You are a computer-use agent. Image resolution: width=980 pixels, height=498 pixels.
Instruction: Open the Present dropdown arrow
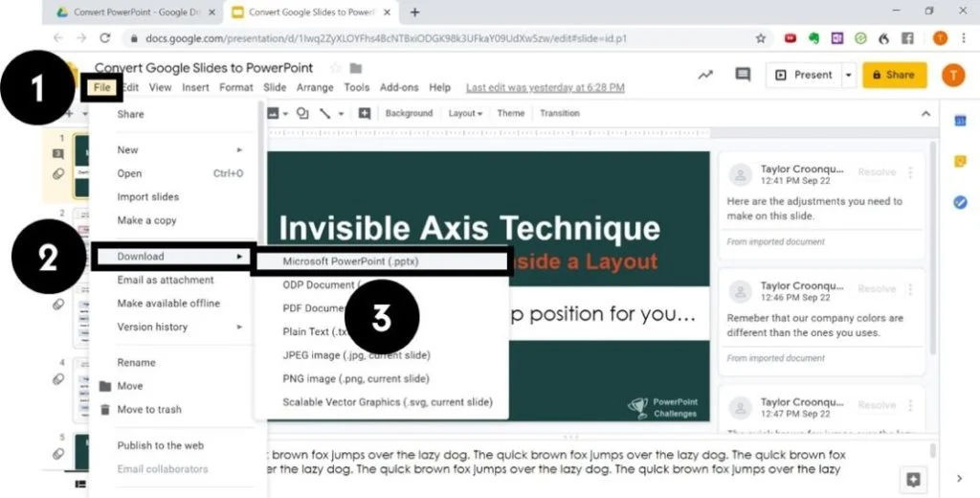[x=849, y=75]
